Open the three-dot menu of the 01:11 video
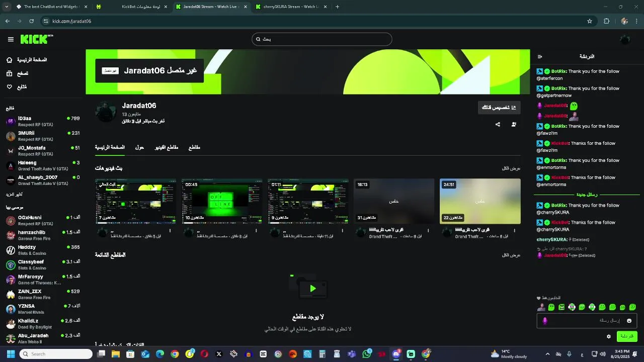644x362 pixels. 343,231
